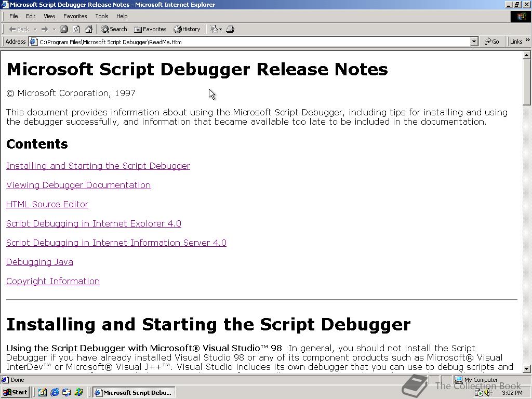This screenshot has width=532, height=399.
Task: Open the Edit menu
Action: coord(31,16)
